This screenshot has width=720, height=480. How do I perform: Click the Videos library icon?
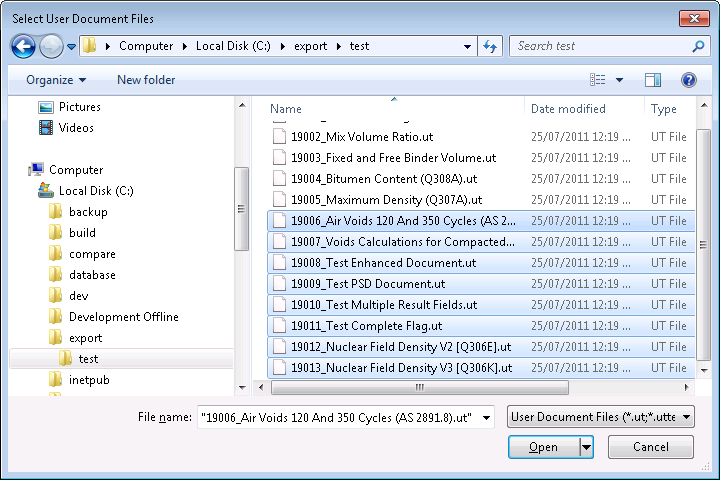[46, 128]
